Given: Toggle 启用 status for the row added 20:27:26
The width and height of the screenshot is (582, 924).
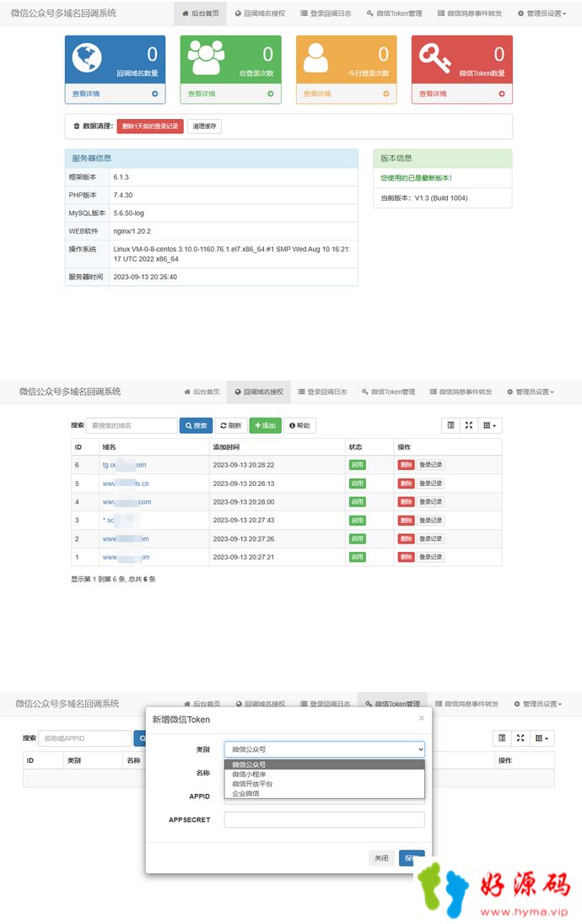Looking at the screenshot, I should [357, 538].
